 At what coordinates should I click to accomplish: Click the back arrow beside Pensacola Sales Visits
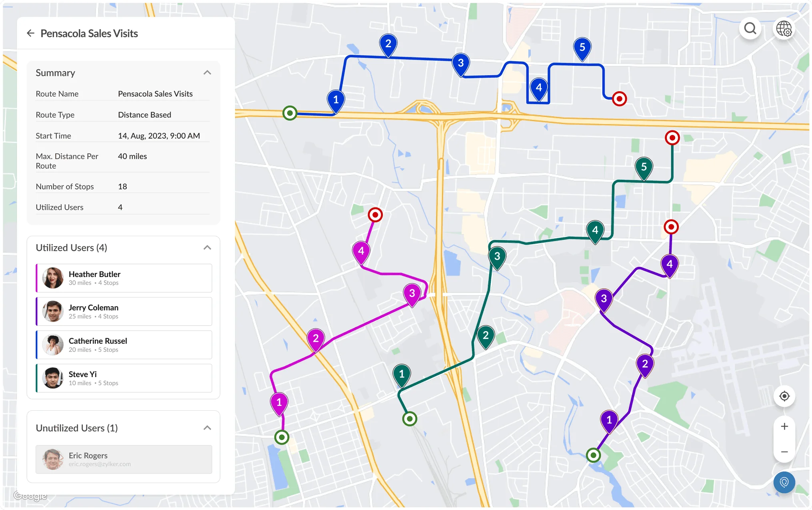tap(31, 33)
